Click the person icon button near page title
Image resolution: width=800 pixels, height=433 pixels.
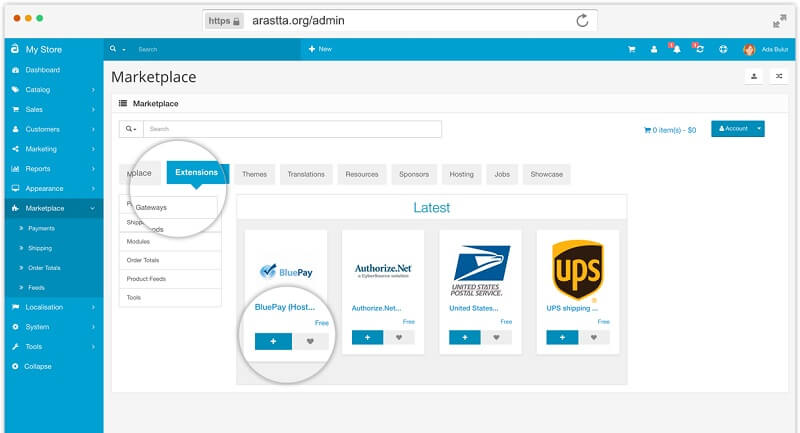[x=754, y=76]
